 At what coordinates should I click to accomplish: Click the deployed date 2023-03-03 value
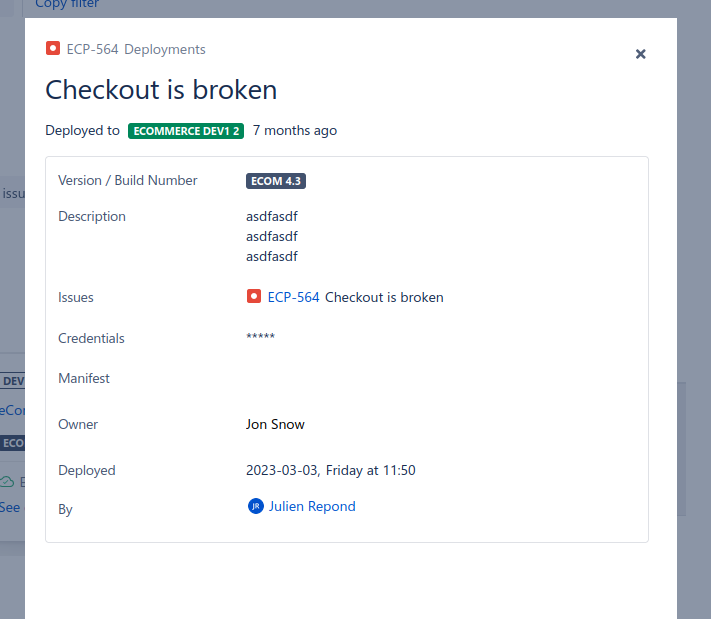coord(330,470)
